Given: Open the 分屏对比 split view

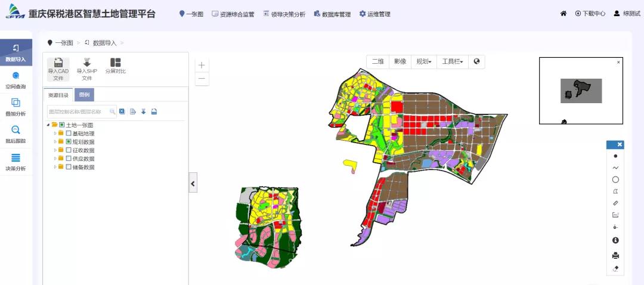Looking at the screenshot, I should click(x=116, y=66).
